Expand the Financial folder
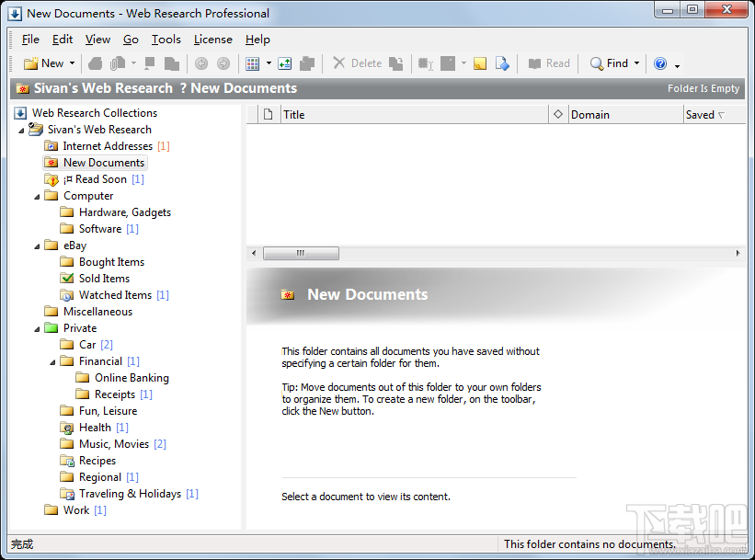Viewport: 755px width, 560px height. (51, 360)
